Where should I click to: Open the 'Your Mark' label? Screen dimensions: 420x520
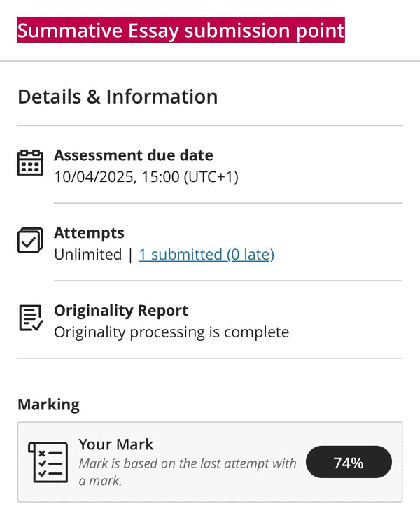[115, 444]
